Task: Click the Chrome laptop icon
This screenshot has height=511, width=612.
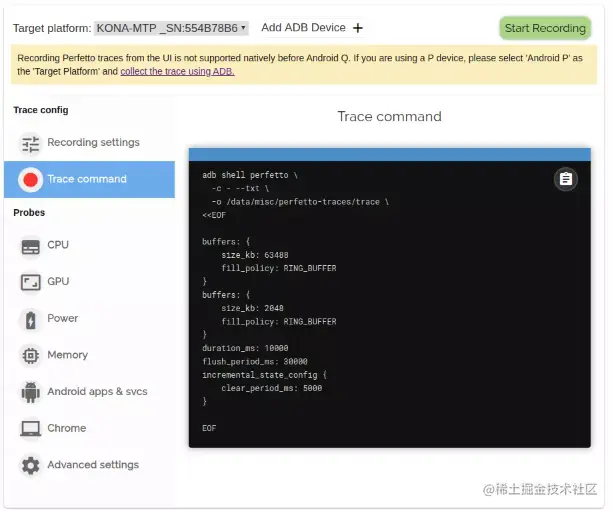Action: [30, 429]
